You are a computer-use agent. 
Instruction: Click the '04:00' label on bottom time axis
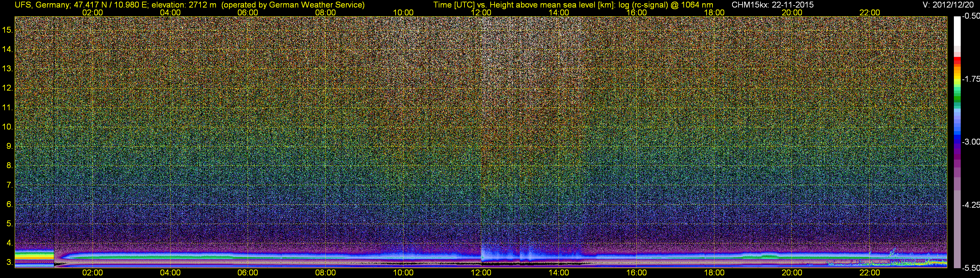coord(170,273)
